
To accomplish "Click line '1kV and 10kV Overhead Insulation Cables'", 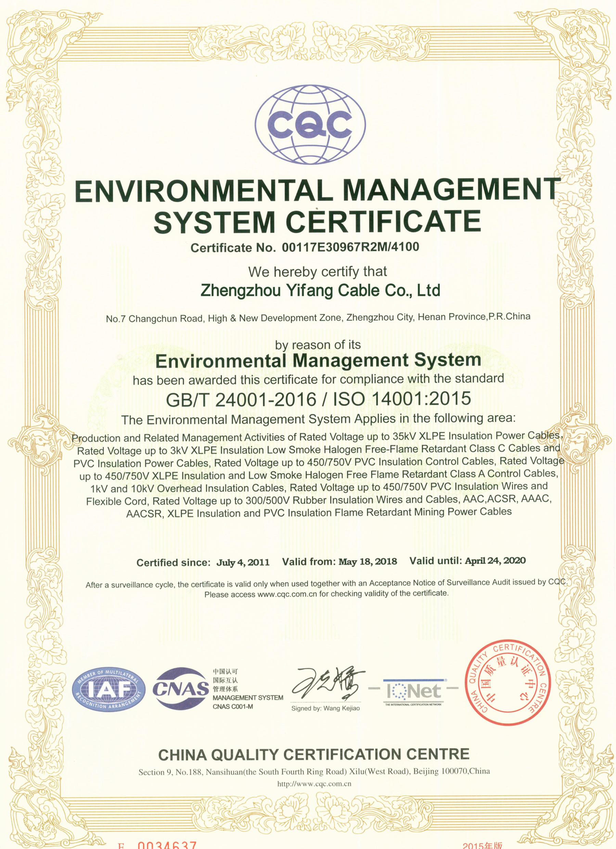I will click(319, 487).
